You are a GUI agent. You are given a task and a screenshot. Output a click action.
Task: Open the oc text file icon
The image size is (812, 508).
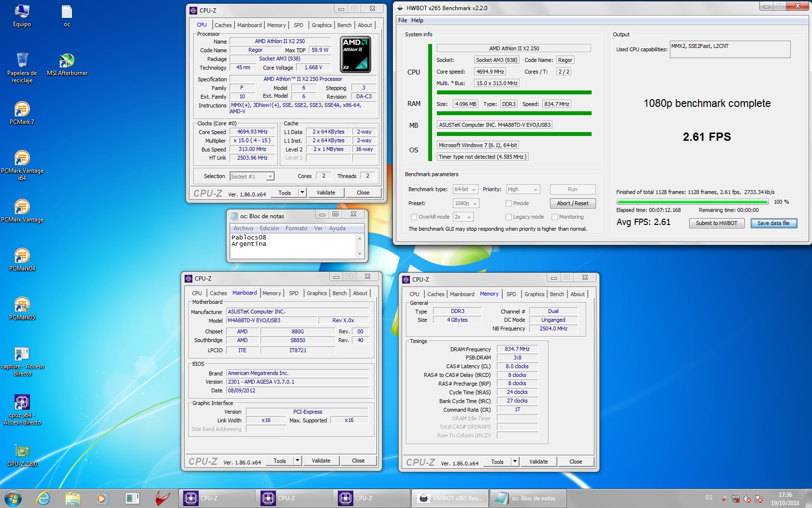[67, 16]
